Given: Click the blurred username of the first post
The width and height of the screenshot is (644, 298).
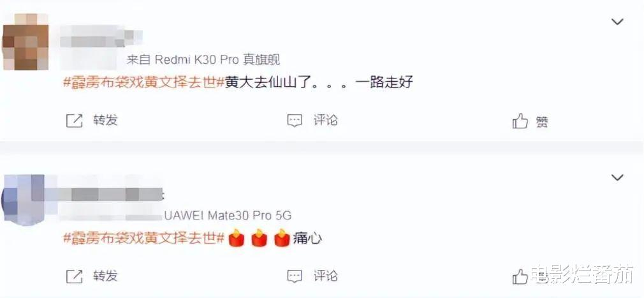Looking at the screenshot, I should tap(101, 36).
